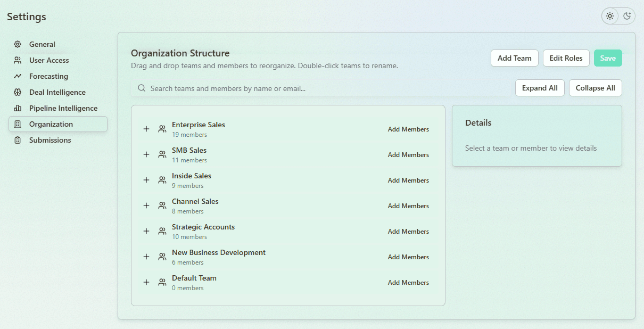Click the Add Team button

515,58
